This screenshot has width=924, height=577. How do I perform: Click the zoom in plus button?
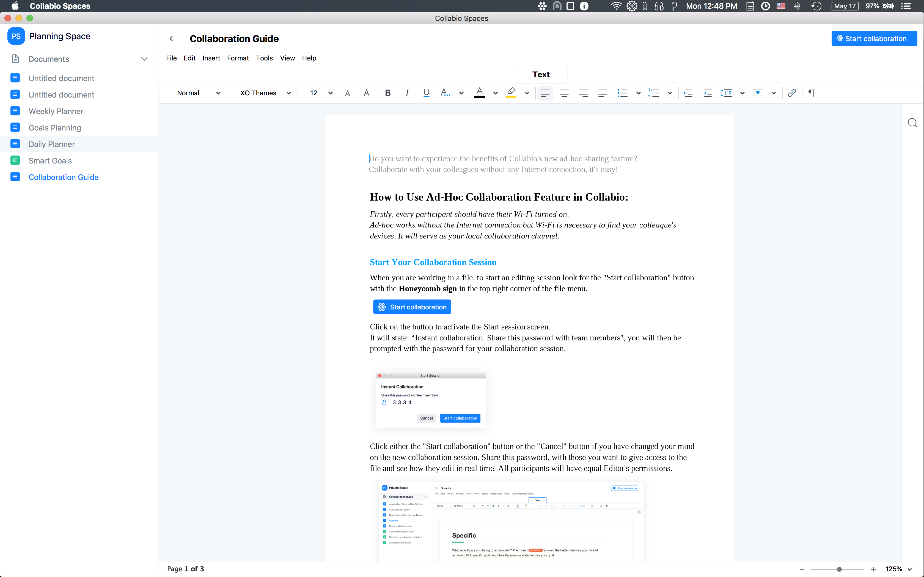coord(873,569)
